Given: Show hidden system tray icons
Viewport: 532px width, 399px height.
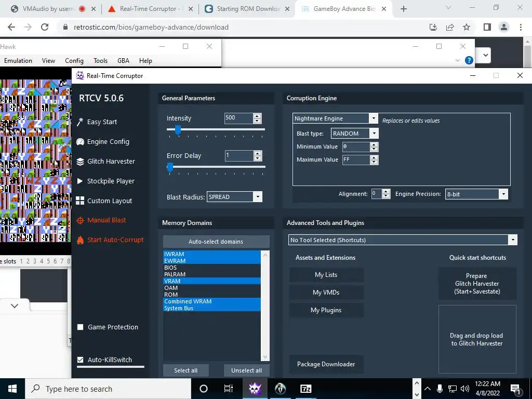Looking at the screenshot, I should [x=428, y=389].
